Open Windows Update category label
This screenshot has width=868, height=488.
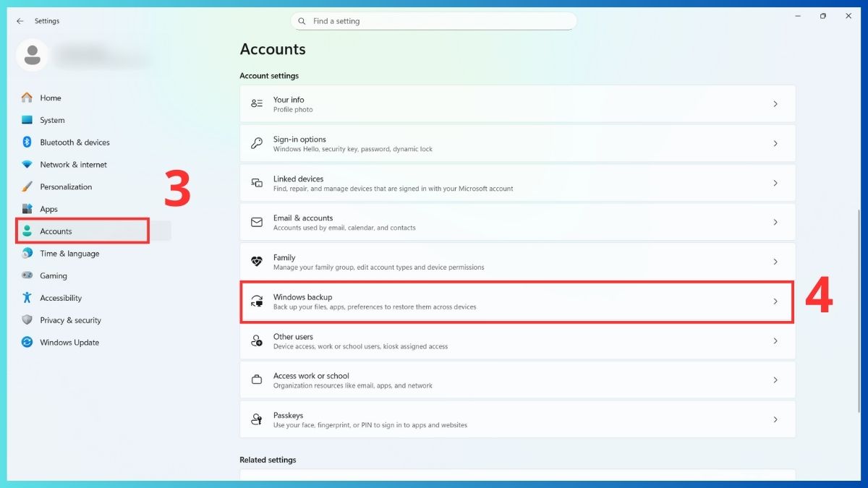click(69, 343)
